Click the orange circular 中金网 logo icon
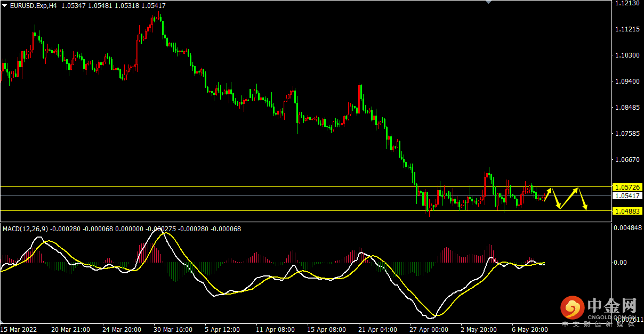644x334 pixels. tap(572, 308)
